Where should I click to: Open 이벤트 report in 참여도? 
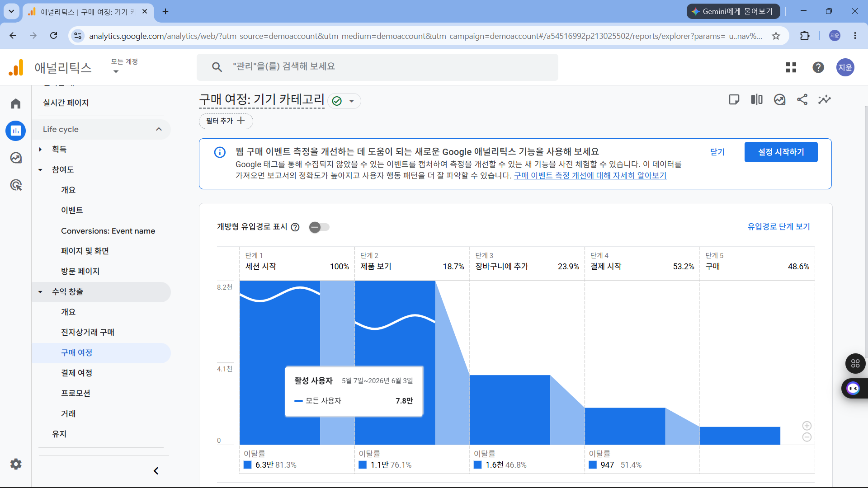coord(72,210)
